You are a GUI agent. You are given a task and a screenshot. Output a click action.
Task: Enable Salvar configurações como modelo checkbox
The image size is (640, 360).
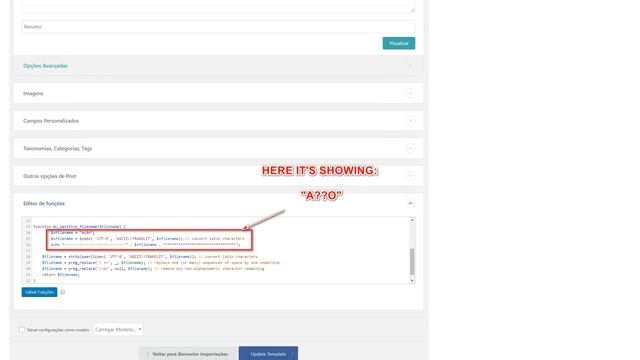tap(22, 330)
